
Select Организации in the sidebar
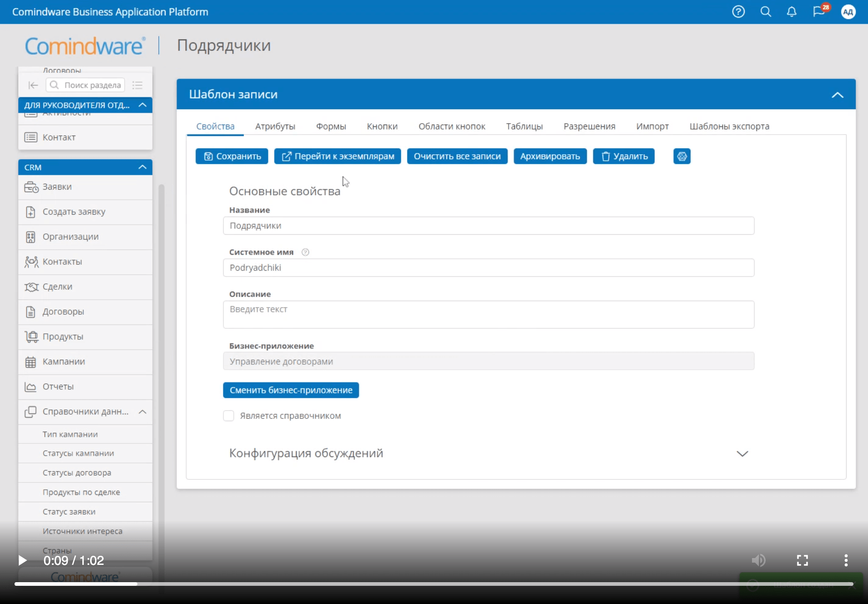point(70,237)
